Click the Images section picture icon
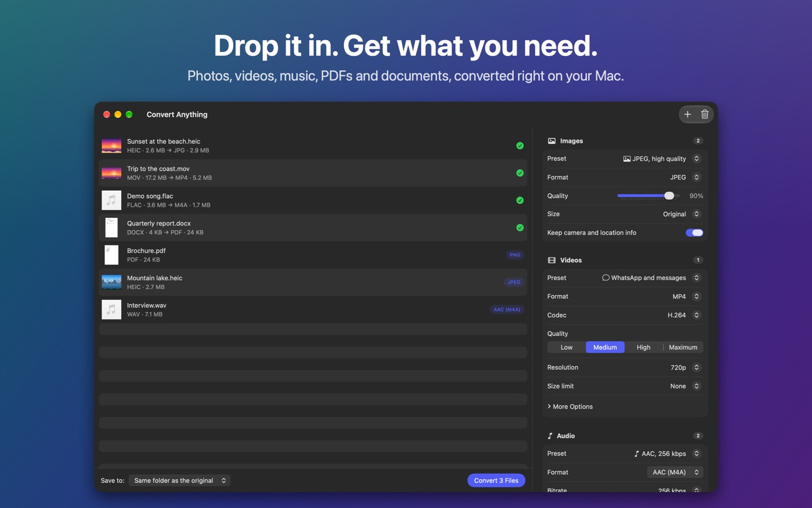 point(551,141)
